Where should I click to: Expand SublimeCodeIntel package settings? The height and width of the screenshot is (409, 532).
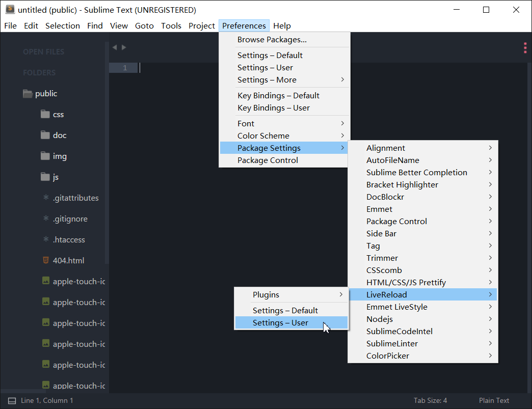pos(423,332)
